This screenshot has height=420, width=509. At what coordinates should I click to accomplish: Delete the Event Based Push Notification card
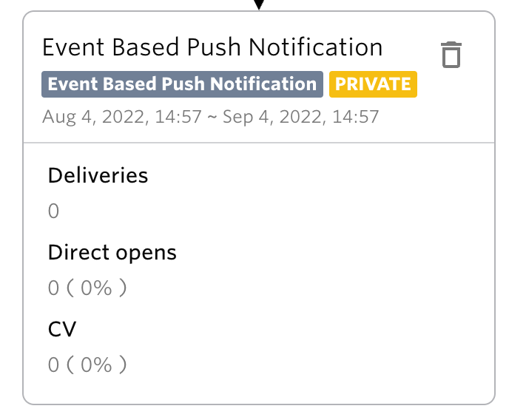(x=451, y=55)
